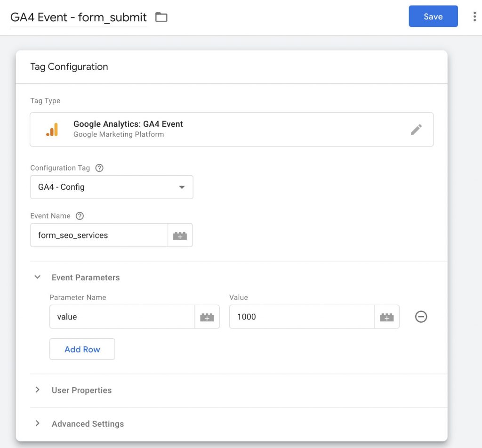Screen dimensions: 482x448
Task: Click the pencil icon to edit tag type
Action: coord(416,129)
